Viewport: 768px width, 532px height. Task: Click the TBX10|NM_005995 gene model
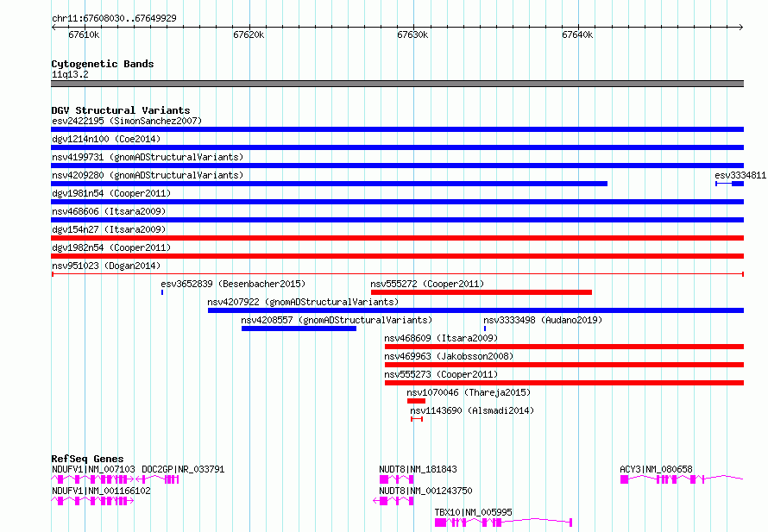(503, 523)
